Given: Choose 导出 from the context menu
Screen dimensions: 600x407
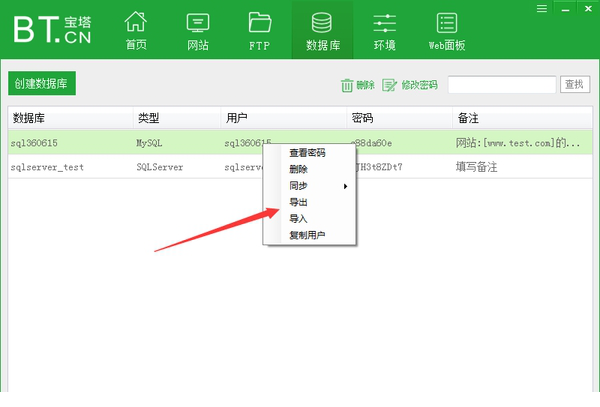Looking at the screenshot, I should tap(298, 203).
